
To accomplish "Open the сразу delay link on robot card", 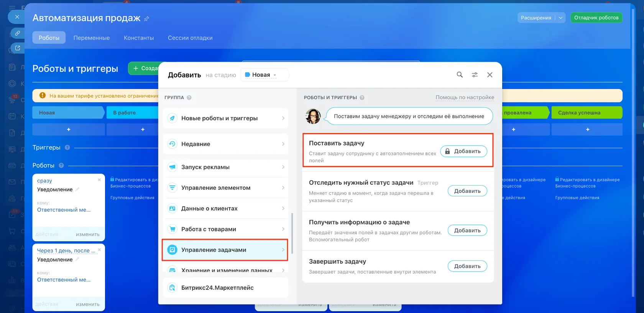I will click(x=44, y=181).
